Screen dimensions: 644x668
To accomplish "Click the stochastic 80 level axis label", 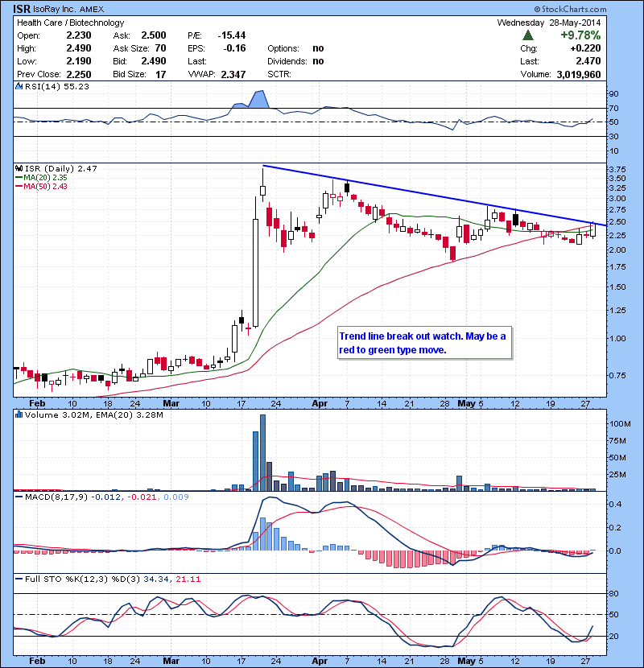I will (x=614, y=594).
